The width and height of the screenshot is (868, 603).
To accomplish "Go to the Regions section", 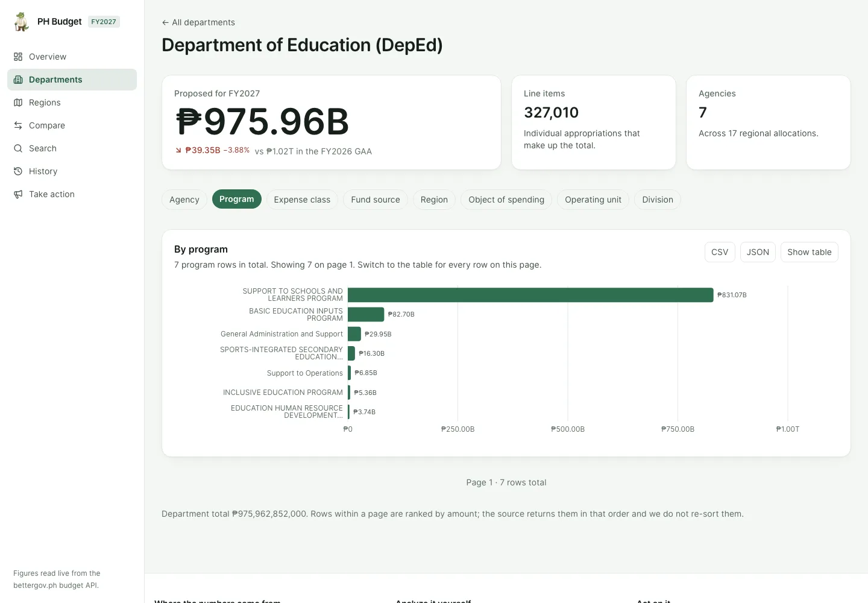I will click(72, 103).
